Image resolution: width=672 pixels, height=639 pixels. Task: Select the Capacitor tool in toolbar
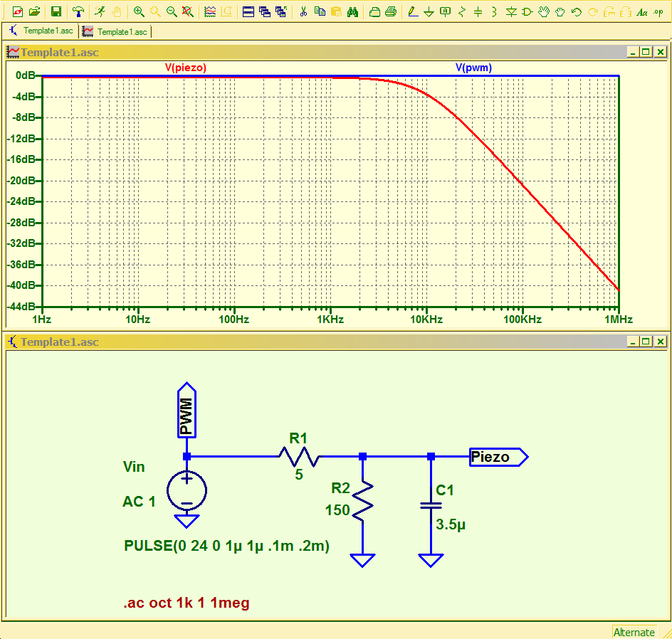pyautogui.click(x=478, y=12)
